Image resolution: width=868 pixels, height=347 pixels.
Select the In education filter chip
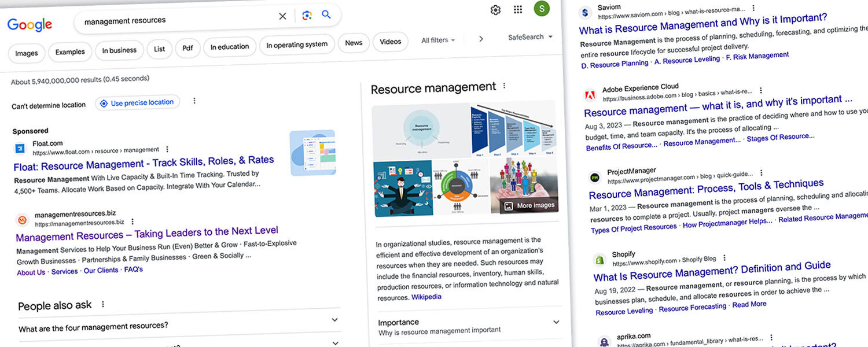pos(230,47)
